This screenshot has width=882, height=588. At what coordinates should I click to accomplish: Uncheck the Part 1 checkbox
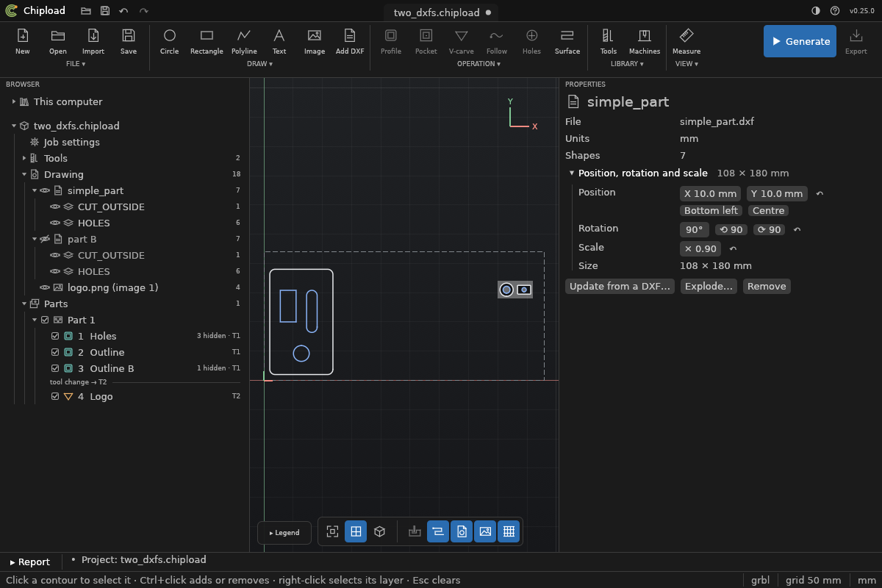tap(45, 320)
